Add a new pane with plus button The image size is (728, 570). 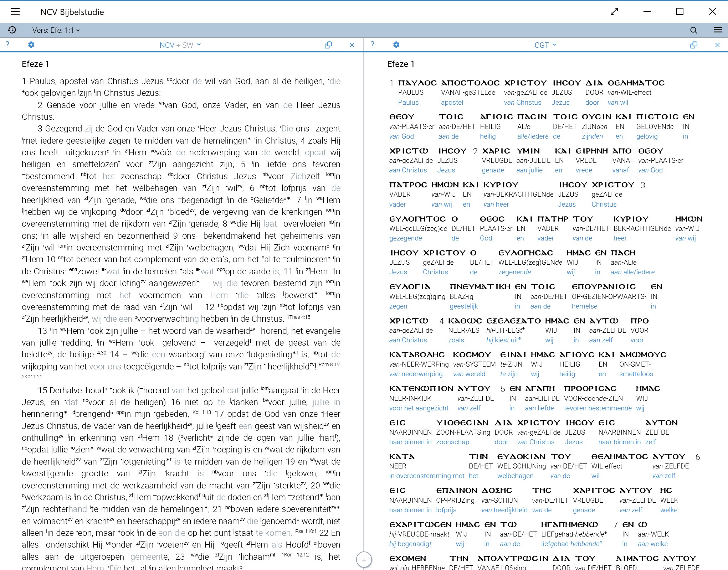point(364,560)
